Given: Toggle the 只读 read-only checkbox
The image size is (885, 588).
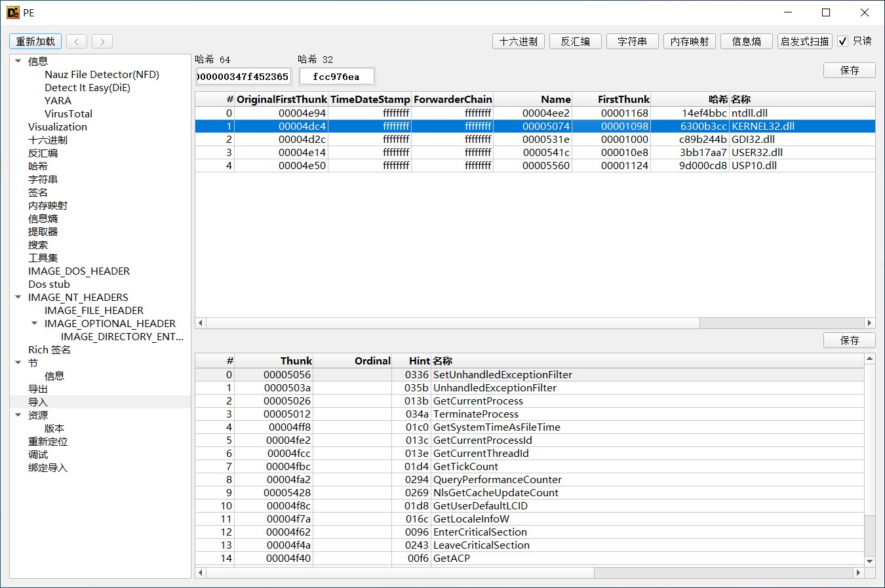Looking at the screenshot, I should 843,41.
